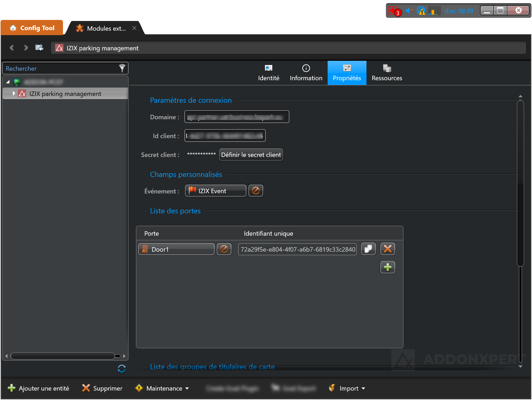
Task: Add a new door with plus button
Action: (387, 267)
